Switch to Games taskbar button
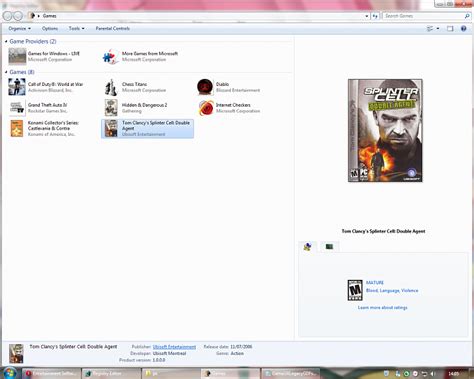Image resolution: width=474 pixels, height=379 pixels. pyautogui.click(x=230, y=374)
